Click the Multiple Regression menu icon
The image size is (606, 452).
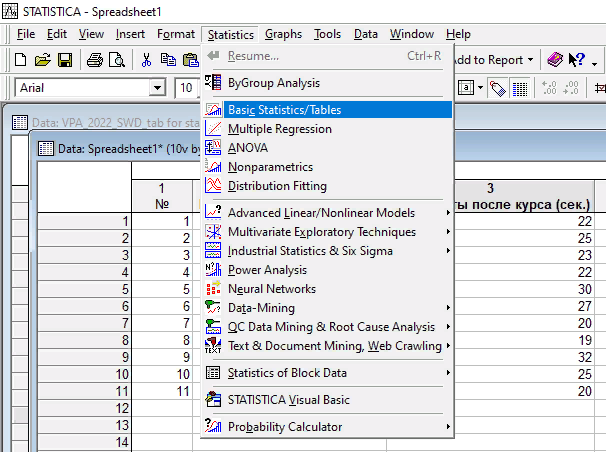point(213,128)
